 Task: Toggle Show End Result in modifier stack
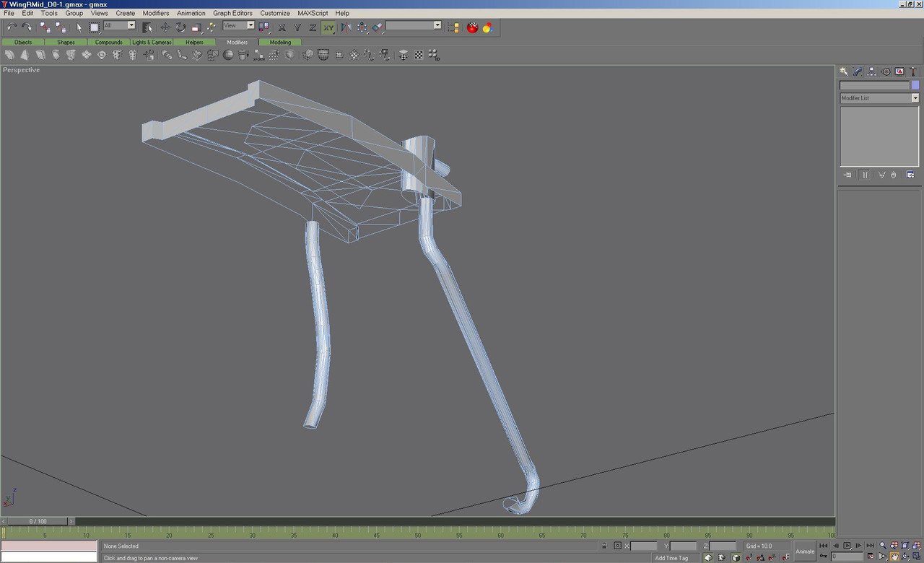[865, 175]
